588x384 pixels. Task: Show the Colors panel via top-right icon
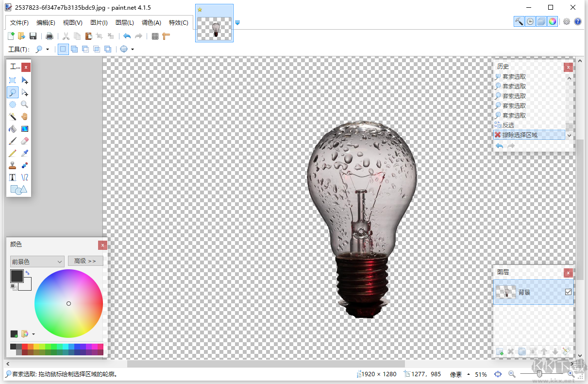click(x=552, y=22)
